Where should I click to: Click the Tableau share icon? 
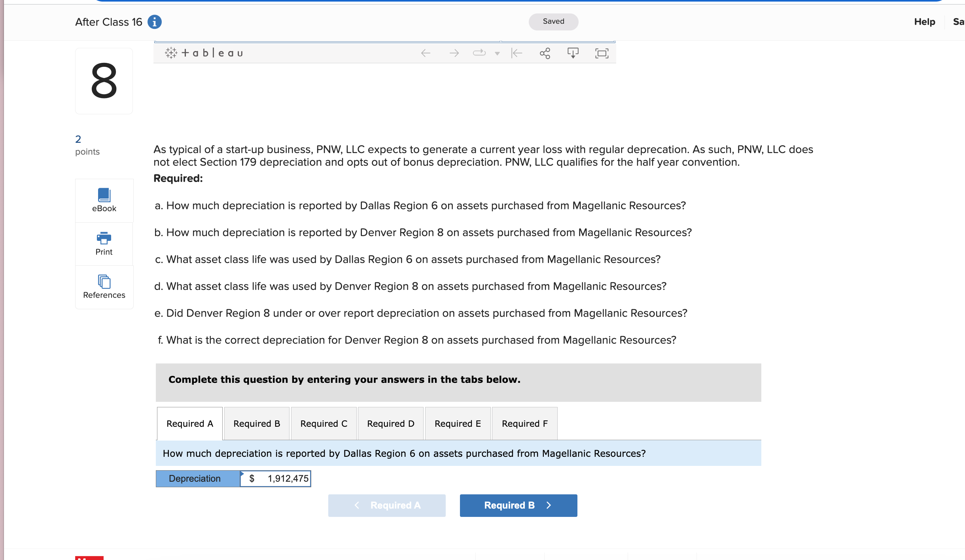(x=545, y=53)
